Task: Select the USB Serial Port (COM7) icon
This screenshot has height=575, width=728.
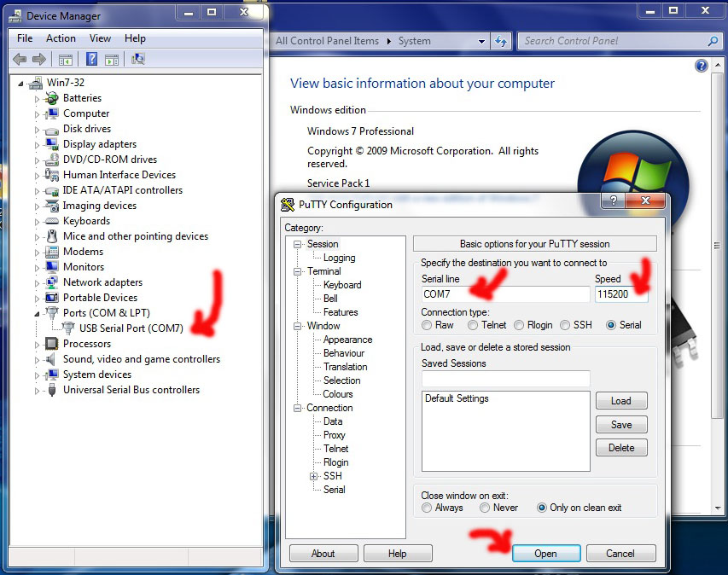Action: pos(68,328)
